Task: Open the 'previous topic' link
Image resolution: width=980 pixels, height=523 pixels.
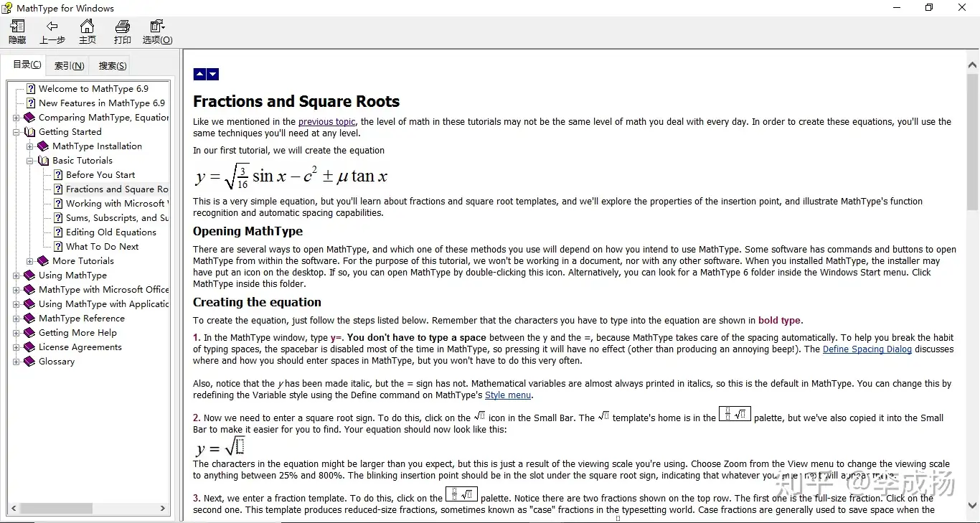Action: (326, 122)
